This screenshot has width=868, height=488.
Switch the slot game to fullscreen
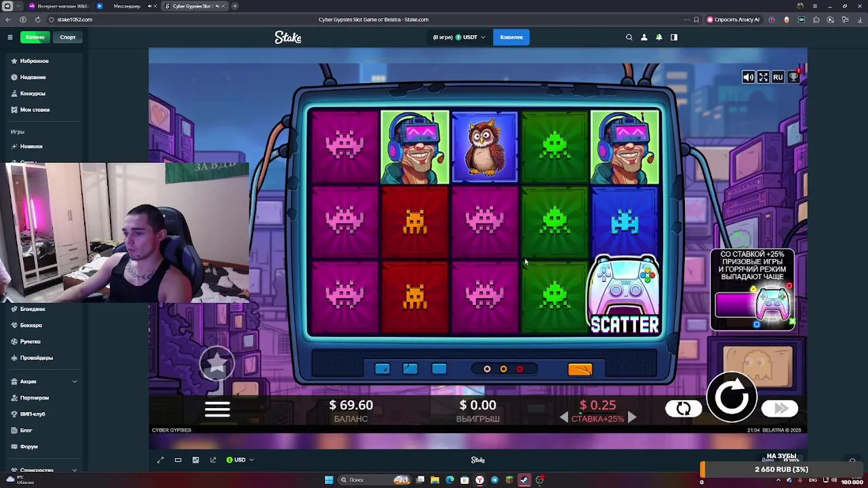coord(763,77)
